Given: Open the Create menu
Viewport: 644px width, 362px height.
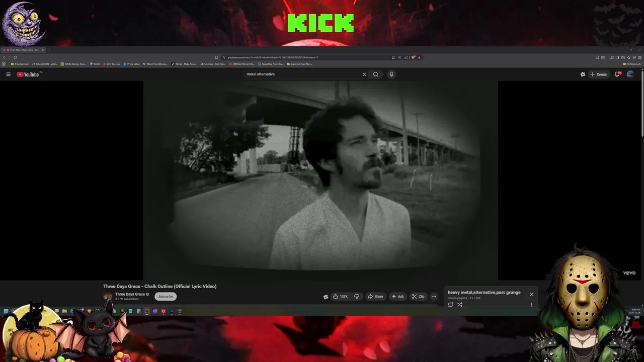Looking at the screenshot, I should [599, 74].
